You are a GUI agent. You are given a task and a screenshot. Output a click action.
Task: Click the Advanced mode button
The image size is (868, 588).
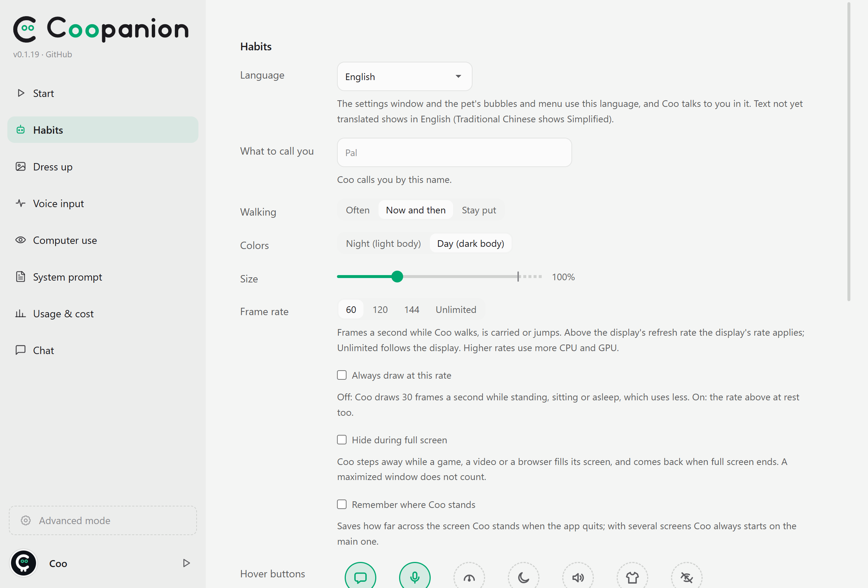(103, 520)
